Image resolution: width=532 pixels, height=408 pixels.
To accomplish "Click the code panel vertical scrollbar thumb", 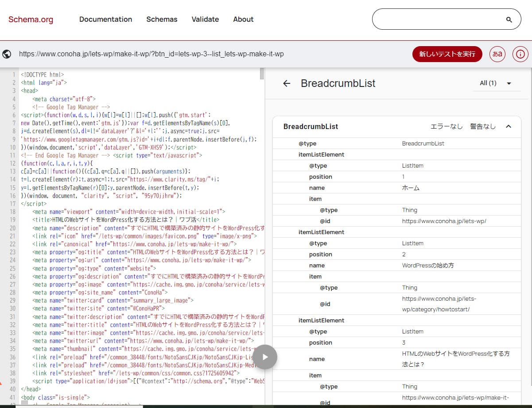I will (x=262, y=74).
